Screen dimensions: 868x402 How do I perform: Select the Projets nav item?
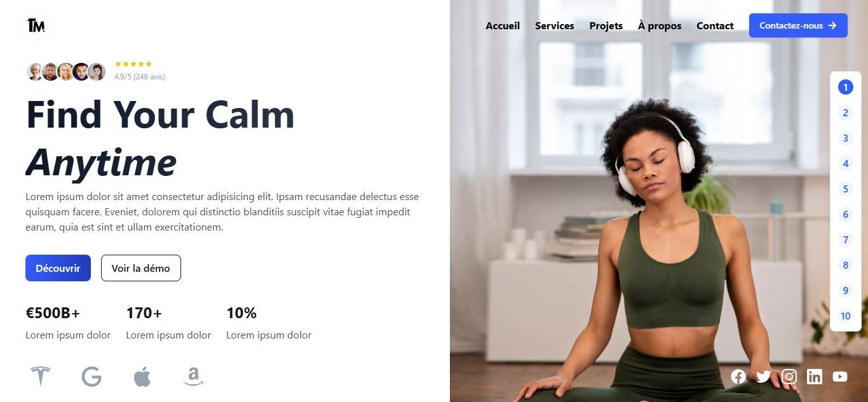(x=606, y=26)
